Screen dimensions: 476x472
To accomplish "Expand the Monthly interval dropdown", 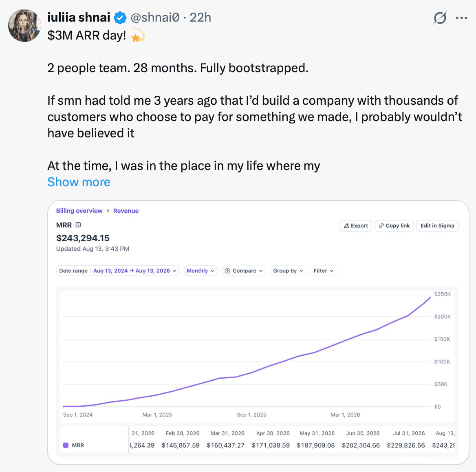I will point(201,271).
